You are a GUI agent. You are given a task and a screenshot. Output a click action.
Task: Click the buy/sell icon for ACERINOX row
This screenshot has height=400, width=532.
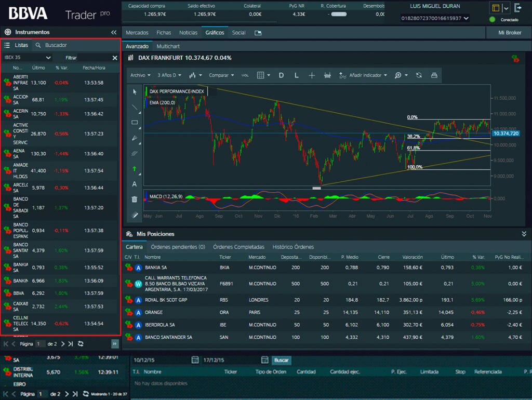click(7, 113)
